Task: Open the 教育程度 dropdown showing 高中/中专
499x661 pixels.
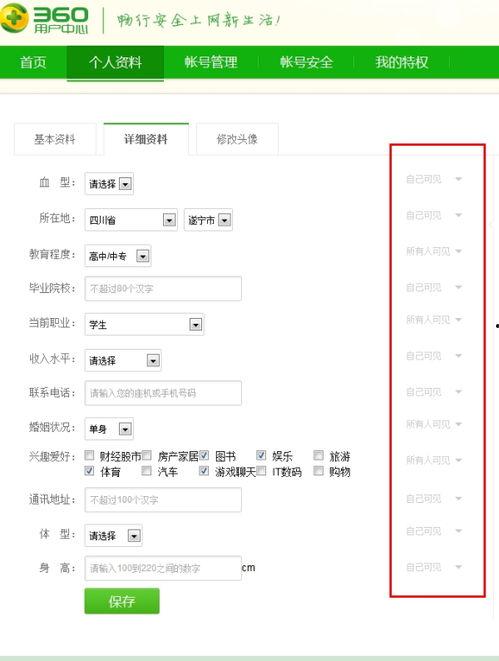Action: click(118, 255)
